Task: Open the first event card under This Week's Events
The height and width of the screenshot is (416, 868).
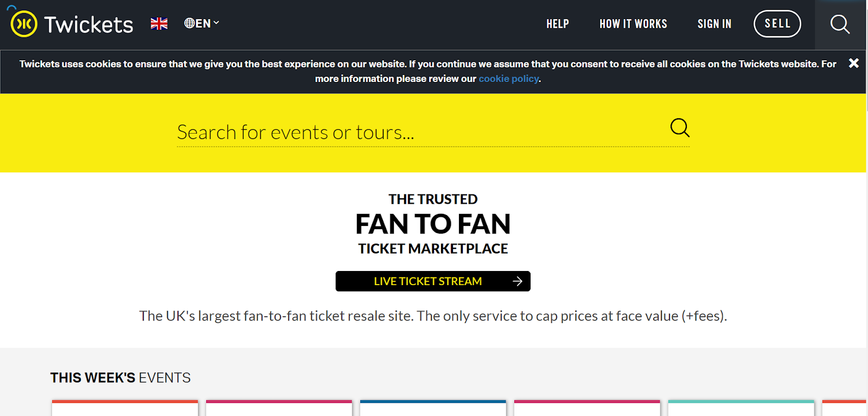Action: pos(125,408)
